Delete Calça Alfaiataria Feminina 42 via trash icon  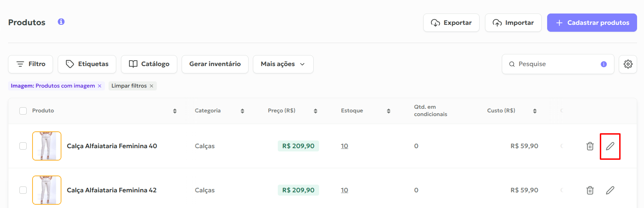point(590,190)
